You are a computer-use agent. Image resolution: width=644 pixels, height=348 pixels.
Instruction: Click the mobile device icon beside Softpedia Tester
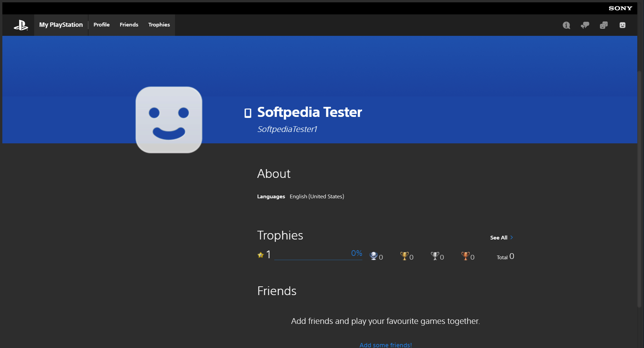click(248, 113)
